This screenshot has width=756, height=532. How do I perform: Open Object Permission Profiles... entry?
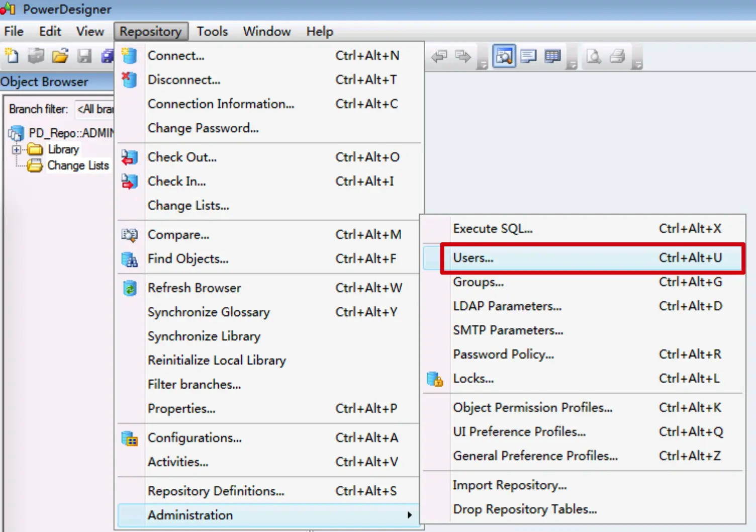tap(583, 408)
